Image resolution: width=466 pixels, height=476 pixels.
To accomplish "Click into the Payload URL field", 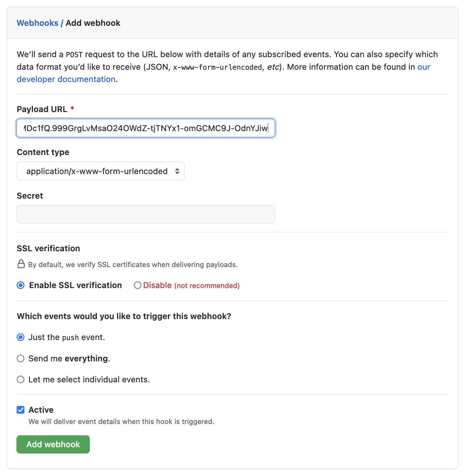I will pos(145,128).
